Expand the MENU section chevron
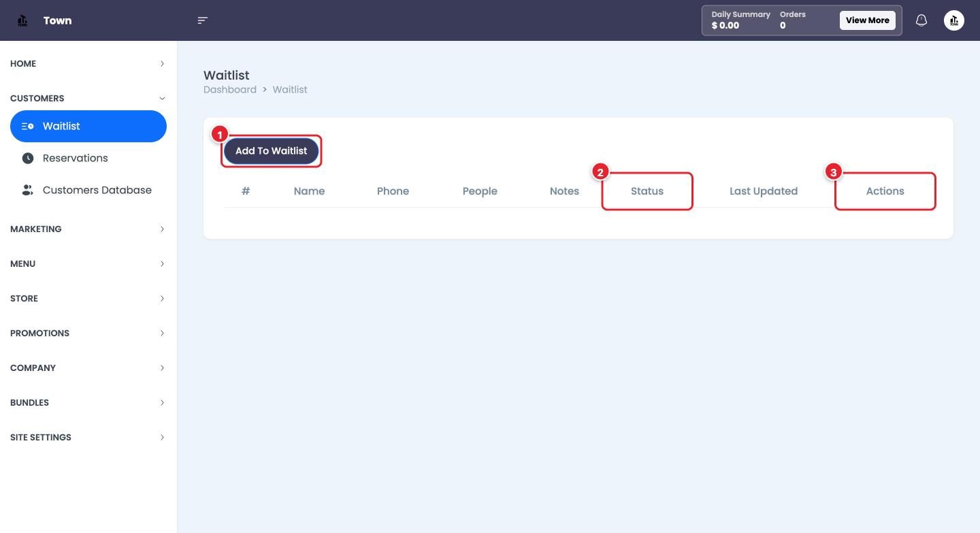Screen dimensions: 980x533 162,263
